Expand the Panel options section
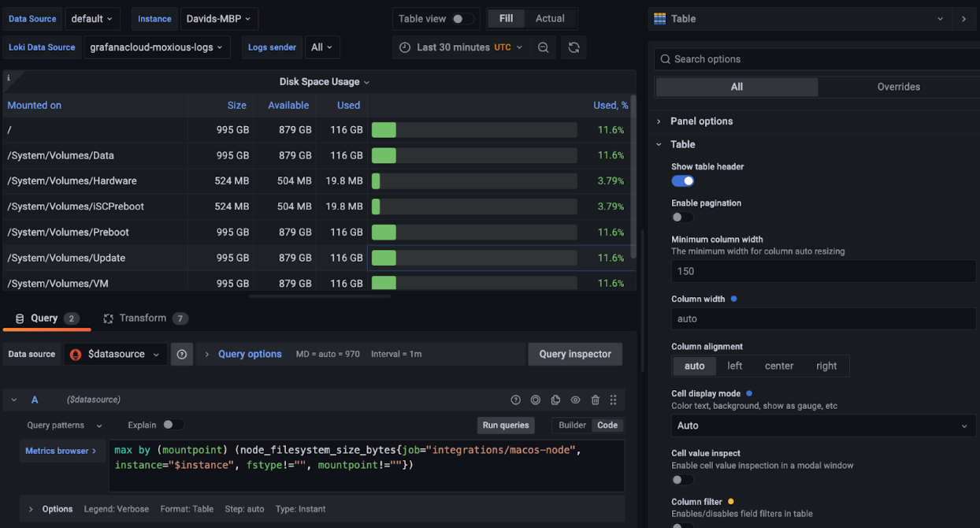Screen dimensions: 980x528 [701, 121]
